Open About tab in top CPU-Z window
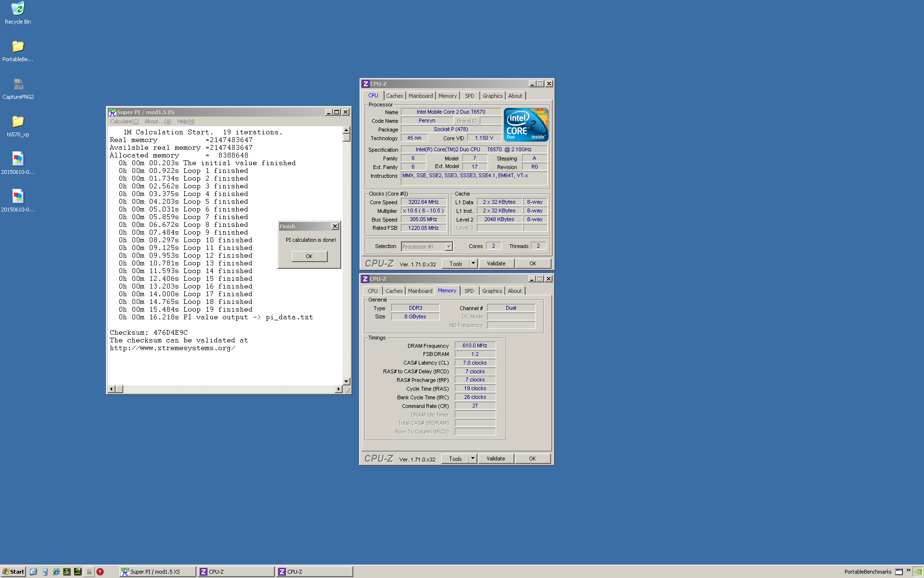This screenshot has height=578, width=924. coord(515,96)
